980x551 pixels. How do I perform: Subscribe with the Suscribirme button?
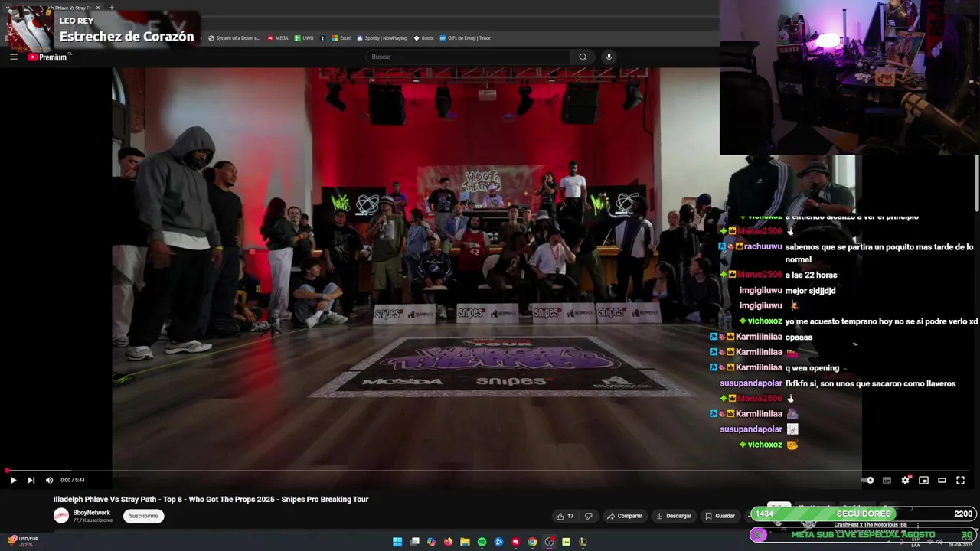pos(143,516)
